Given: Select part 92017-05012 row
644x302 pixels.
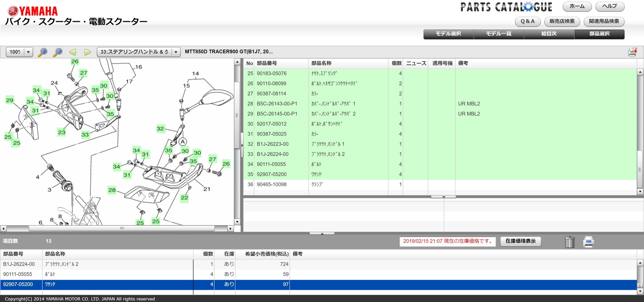Looking at the screenshot, I should 440,124.
